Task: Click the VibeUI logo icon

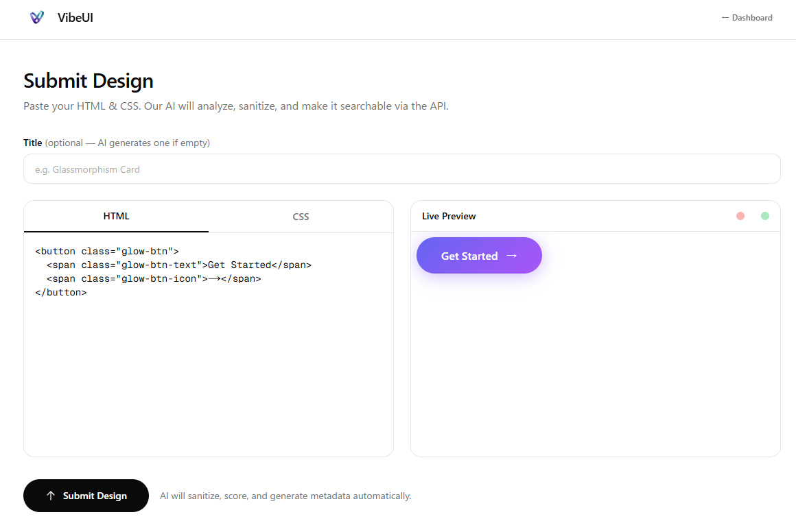Action: (37, 18)
